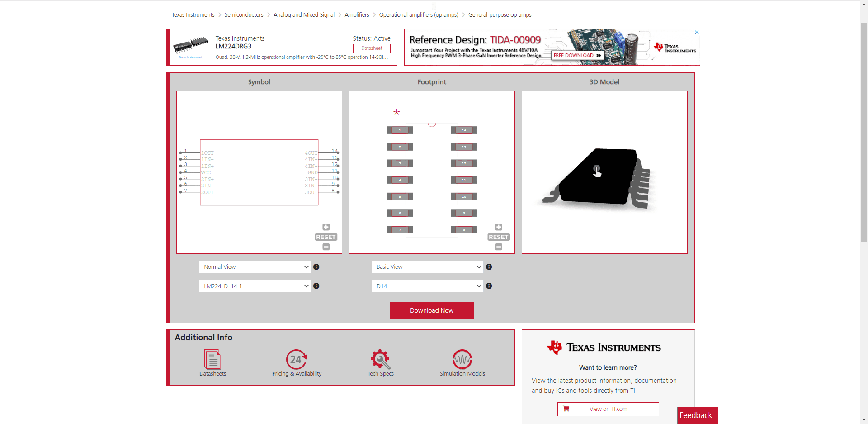Reset the Footprint preview view
The image size is (868, 424).
click(x=499, y=237)
